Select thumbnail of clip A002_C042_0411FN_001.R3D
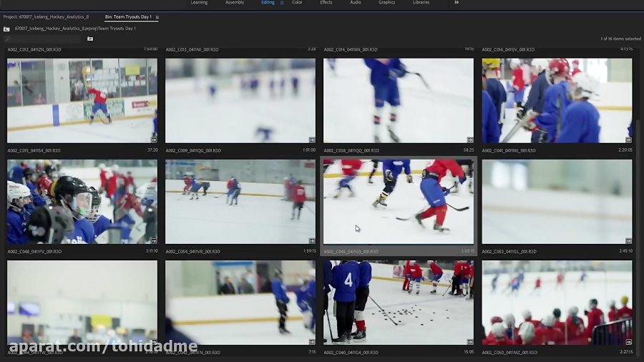Viewport: 644px width, 362px height. click(x=240, y=303)
